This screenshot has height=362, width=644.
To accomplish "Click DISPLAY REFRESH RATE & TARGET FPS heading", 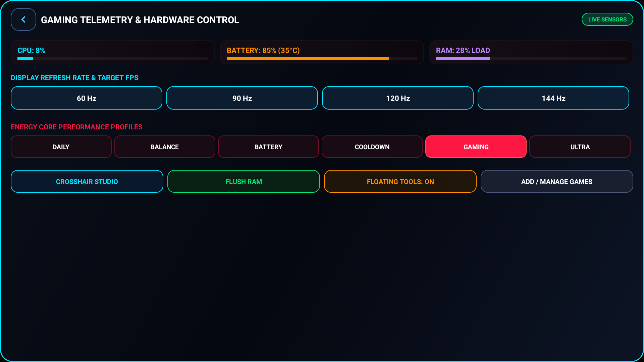I will coord(74,78).
